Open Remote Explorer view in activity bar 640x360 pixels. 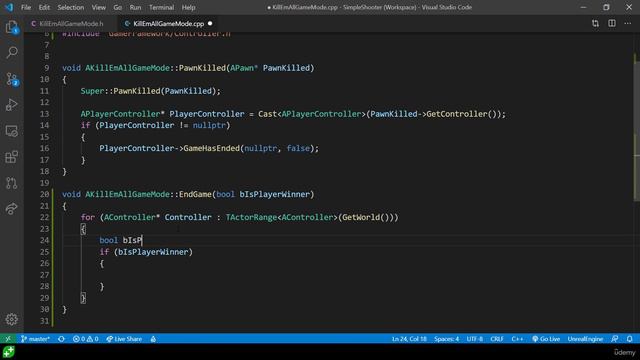[11, 131]
